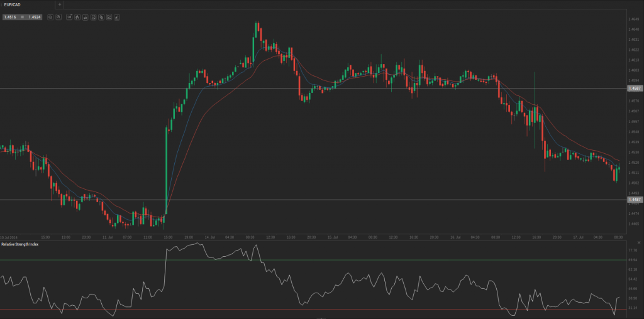Click the checklist icon in chart toolbar
This screenshot has height=319, width=644.
[93, 17]
